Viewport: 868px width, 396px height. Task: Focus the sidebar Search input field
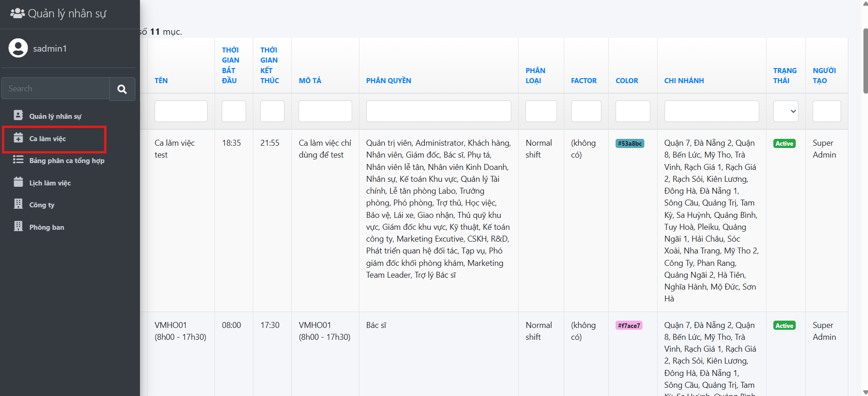tap(55, 89)
